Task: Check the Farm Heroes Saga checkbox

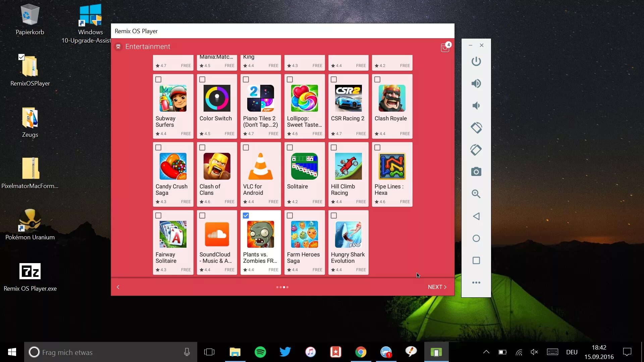Action: 290,216
